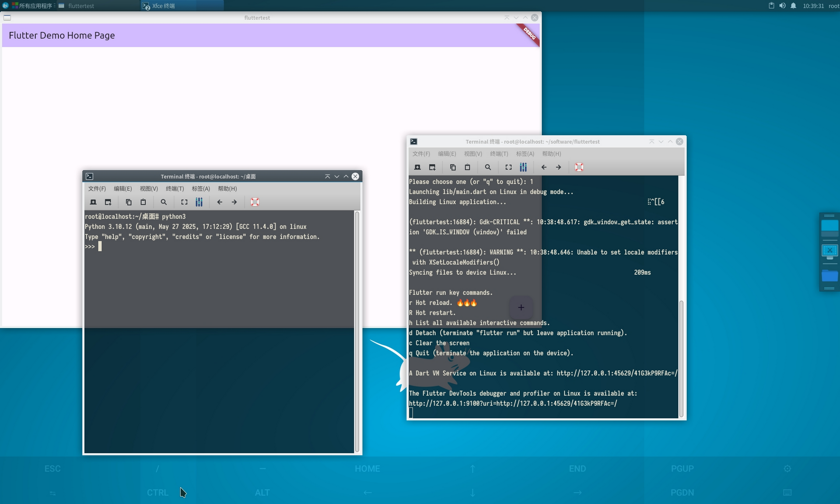Viewport: 840px width, 504px height.
Task: Toggle CTRL key on the on-screen keyboard bar
Action: click(157, 493)
